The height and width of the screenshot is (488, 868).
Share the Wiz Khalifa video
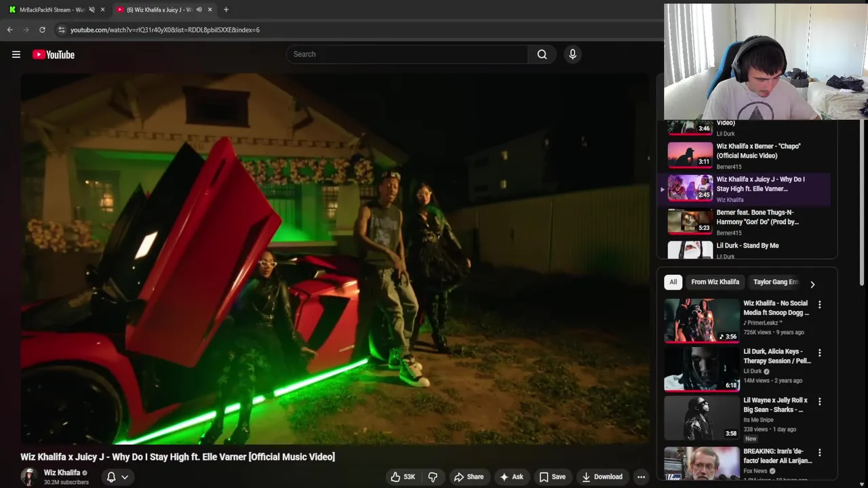pyautogui.click(x=469, y=476)
